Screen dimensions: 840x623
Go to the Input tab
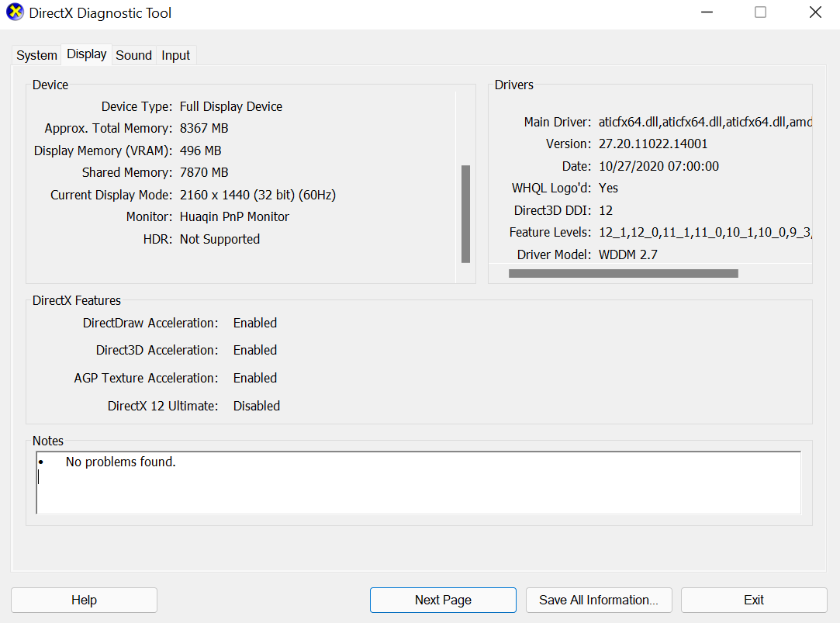pyautogui.click(x=176, y=55)
